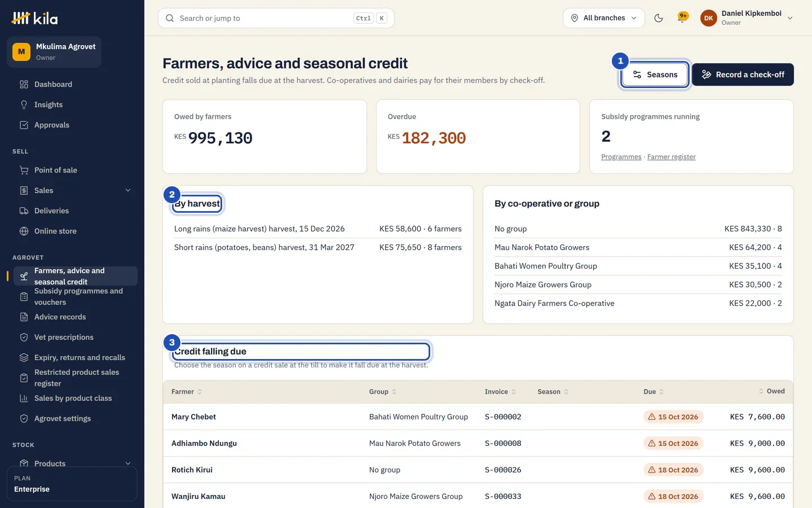Click the Sales by product class chart icon
Image resolution: width=812 pixels, height=508 pixels.
[x=24, y=398]
